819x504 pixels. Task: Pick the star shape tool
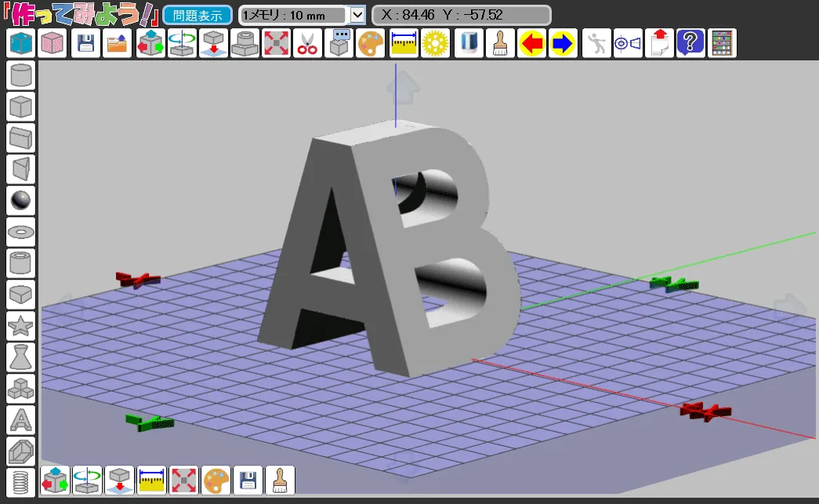tap(20, 325)
